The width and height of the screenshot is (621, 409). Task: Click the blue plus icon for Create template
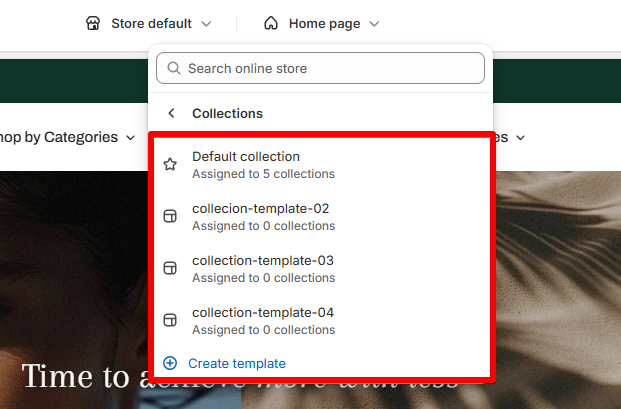[170, 363]
